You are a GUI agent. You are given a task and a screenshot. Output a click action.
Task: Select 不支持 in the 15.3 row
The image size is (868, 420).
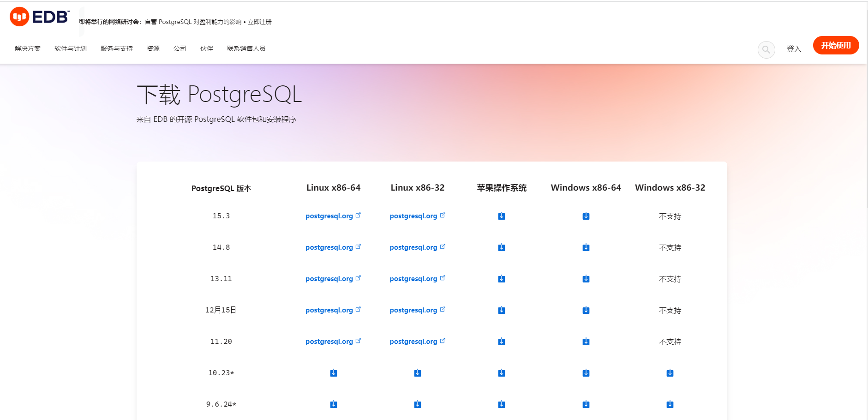[670, 216]
